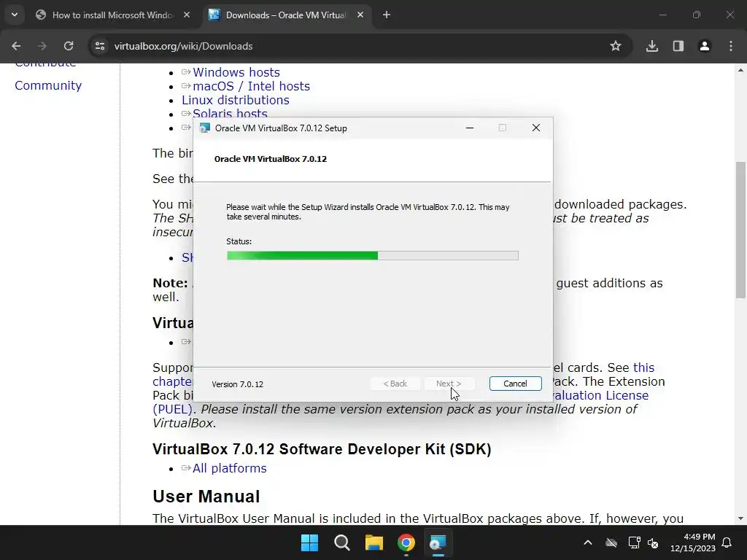Open the (PUEL) license link
This screenshot has width=747, height=560.
click(x=172, y=409)
